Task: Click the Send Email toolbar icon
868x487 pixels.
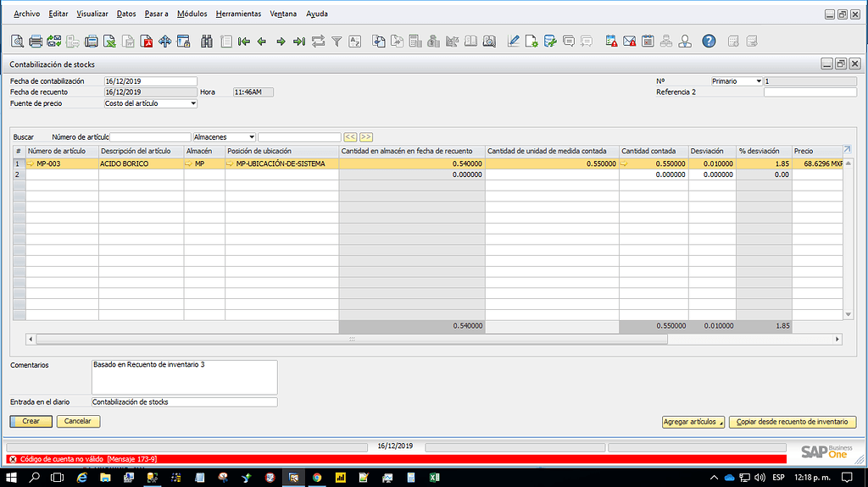Action: point(54,42)
